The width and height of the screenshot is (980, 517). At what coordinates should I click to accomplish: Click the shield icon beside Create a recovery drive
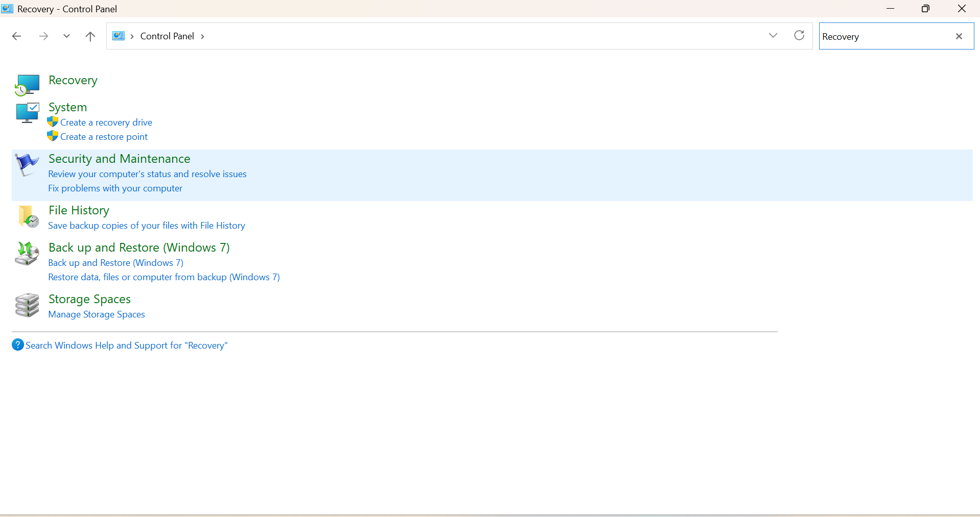click(53, 122)
